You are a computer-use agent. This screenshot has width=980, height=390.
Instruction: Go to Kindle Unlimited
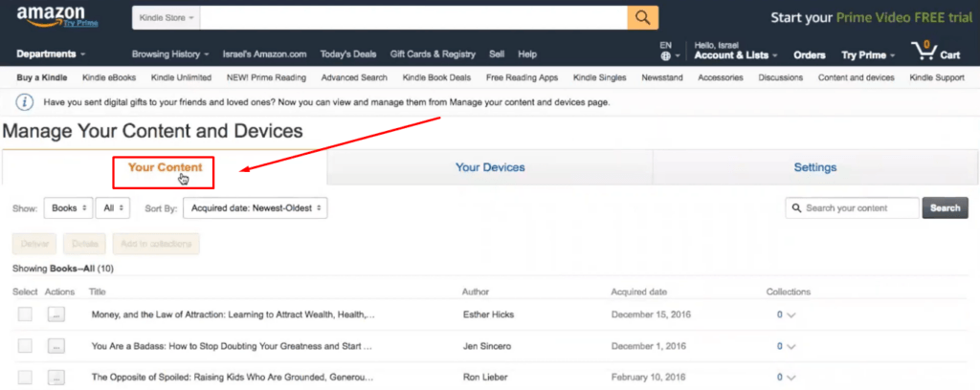(x=181, y=78)
